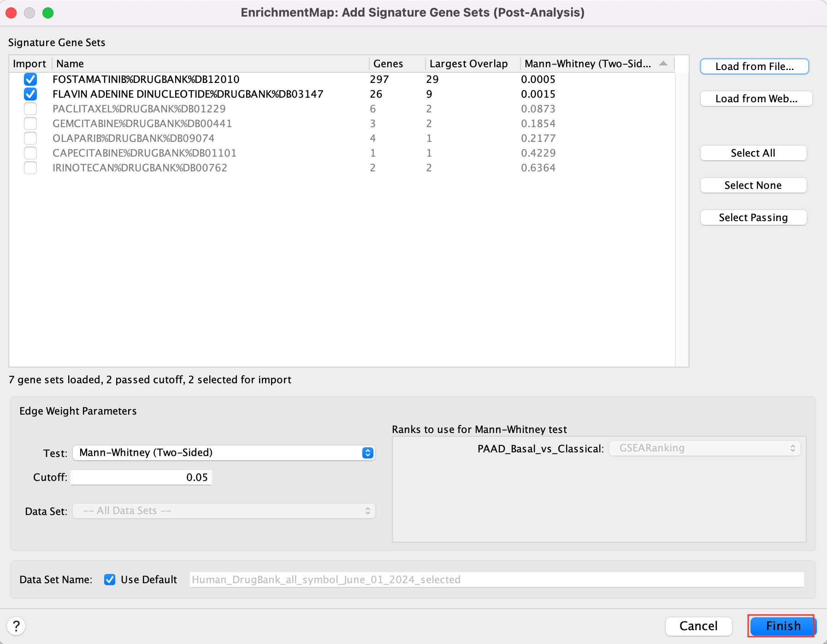Viewport: 827px width, 644px height.
Task: Click the Mann-Whitney column sort arrow
Action: [x=663, y=64]
